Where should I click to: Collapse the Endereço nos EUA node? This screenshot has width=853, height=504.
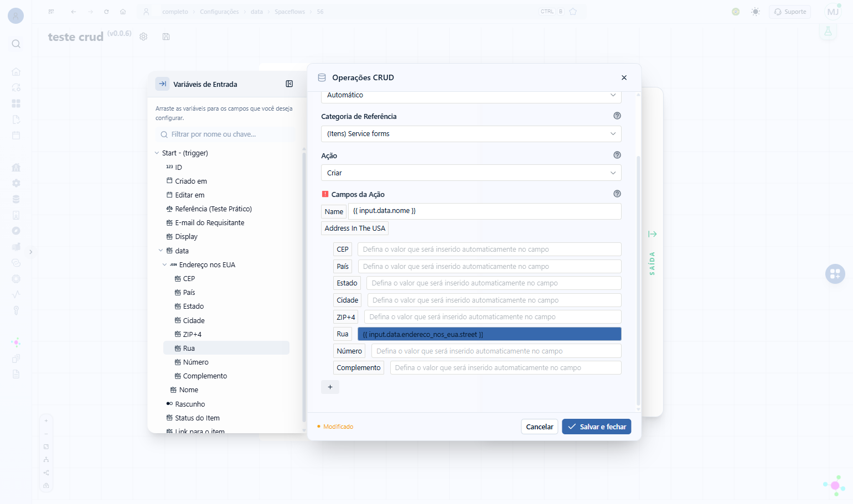[x=164, y=265]
